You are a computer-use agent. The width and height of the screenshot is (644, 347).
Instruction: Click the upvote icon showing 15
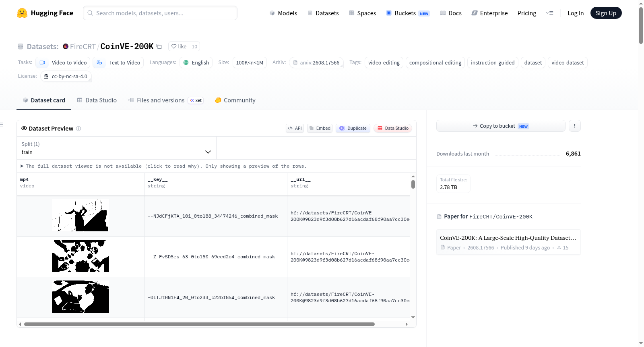click(559, 248)
